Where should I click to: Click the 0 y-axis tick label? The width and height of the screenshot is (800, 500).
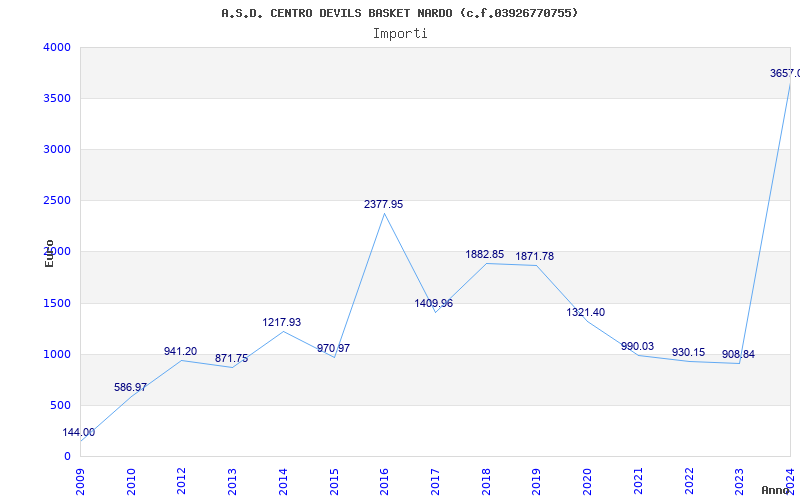pos(67,457)
